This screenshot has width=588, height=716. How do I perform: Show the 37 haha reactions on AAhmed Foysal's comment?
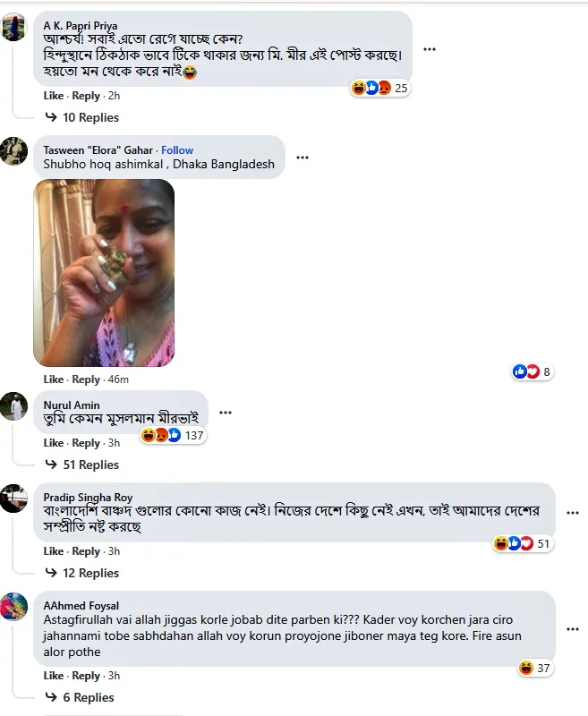click(x=535, y=668)
